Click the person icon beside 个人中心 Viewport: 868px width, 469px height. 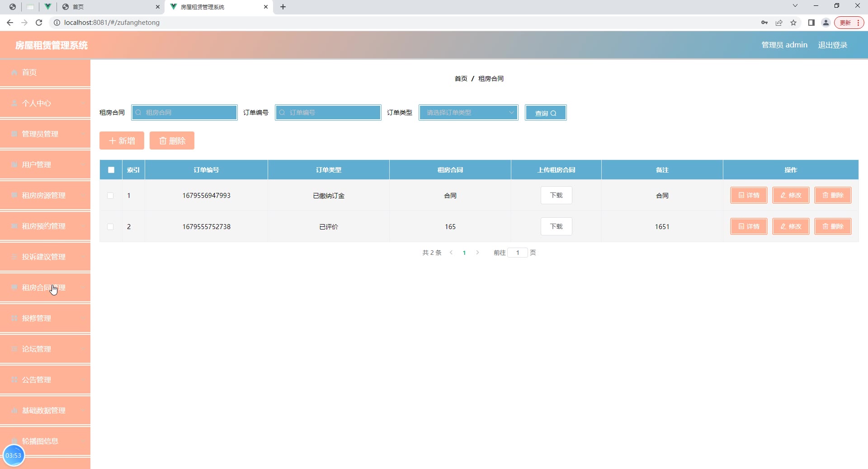[14, 103]
